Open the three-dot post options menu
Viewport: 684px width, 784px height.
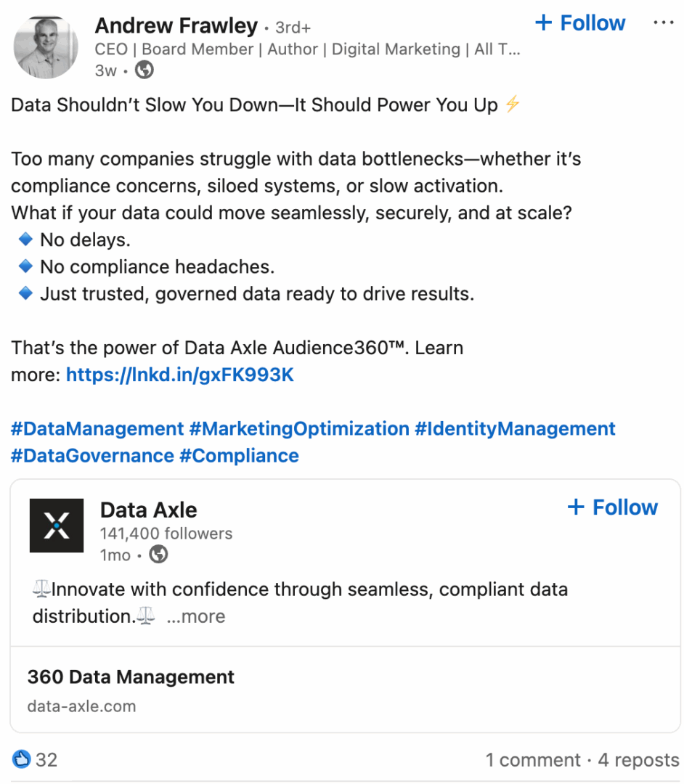(x=665, y=23)
